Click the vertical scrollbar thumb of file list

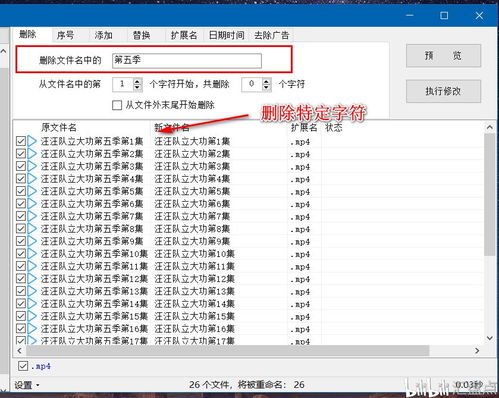pyautogui.click(x=489, y=195)
